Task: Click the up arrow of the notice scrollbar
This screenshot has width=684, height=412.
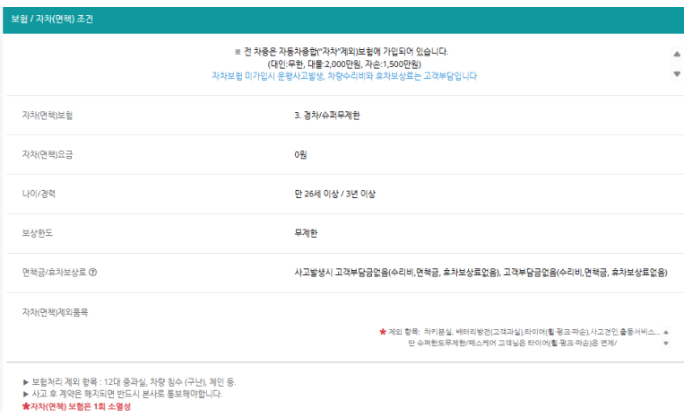Action: click(677, 54)
